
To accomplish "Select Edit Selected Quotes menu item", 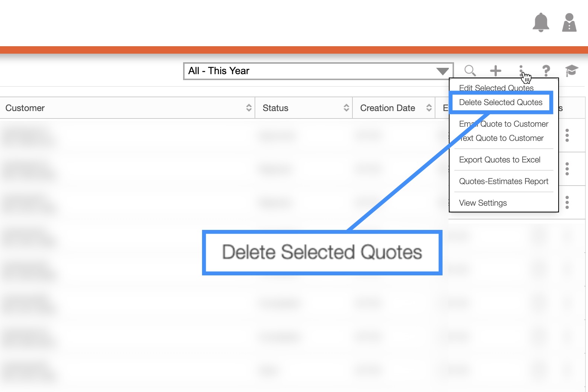I will (x=496, y=88).
